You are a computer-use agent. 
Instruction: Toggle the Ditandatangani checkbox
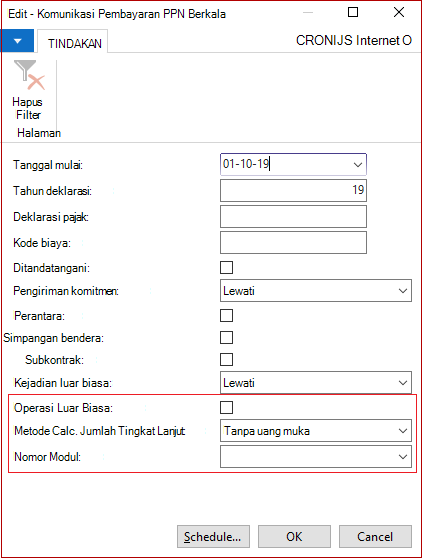click(226, 268)
